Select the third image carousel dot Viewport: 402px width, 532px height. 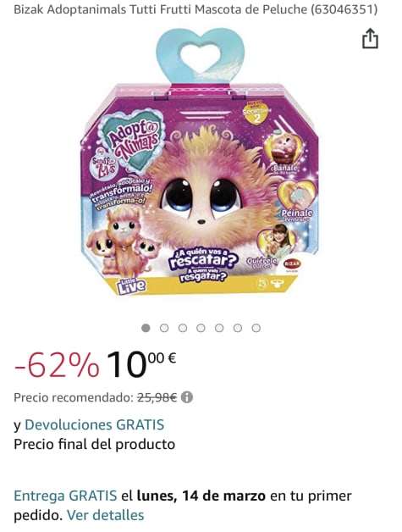[183, 328]
